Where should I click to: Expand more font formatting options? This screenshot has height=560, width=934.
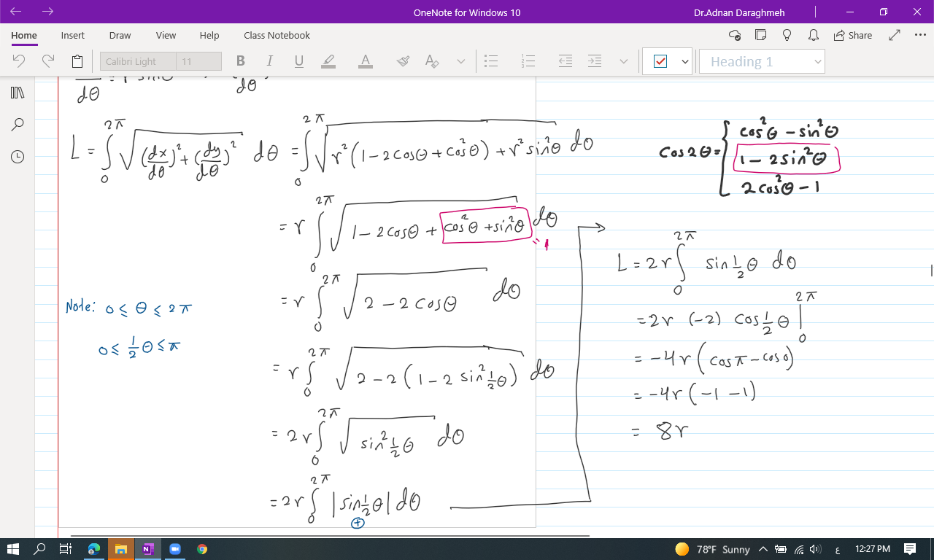[461, 61]
